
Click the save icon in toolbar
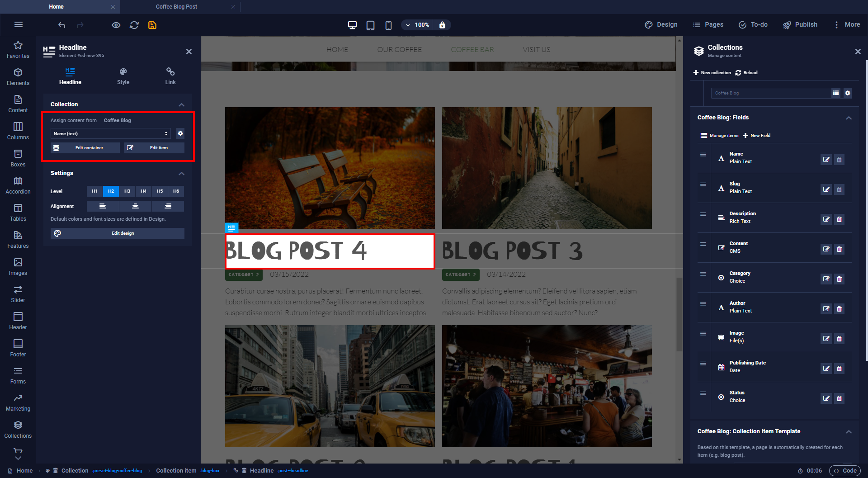tap(152, 25)
